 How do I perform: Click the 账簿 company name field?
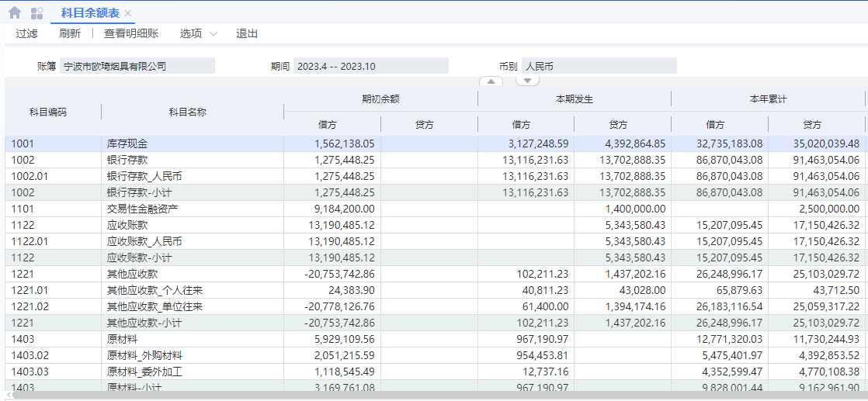137,66
